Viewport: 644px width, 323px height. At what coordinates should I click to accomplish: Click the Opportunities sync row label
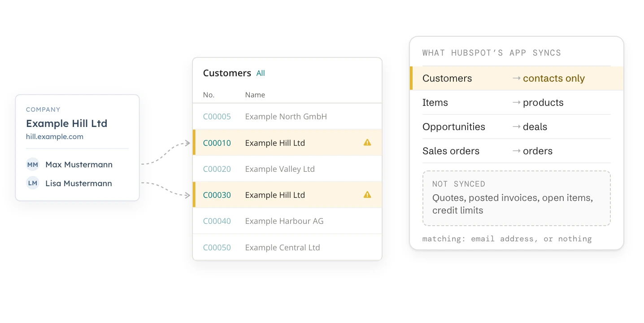[454, 127]
